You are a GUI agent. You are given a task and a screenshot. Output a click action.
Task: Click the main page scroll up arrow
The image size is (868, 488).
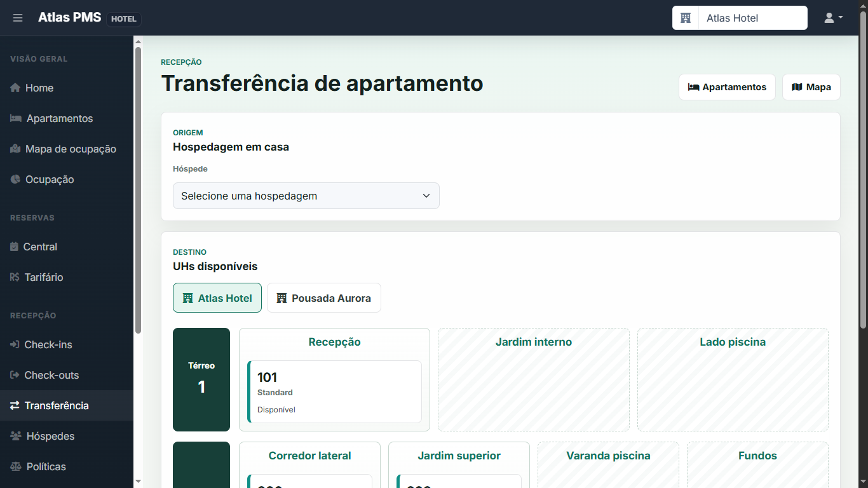[863, 5]
